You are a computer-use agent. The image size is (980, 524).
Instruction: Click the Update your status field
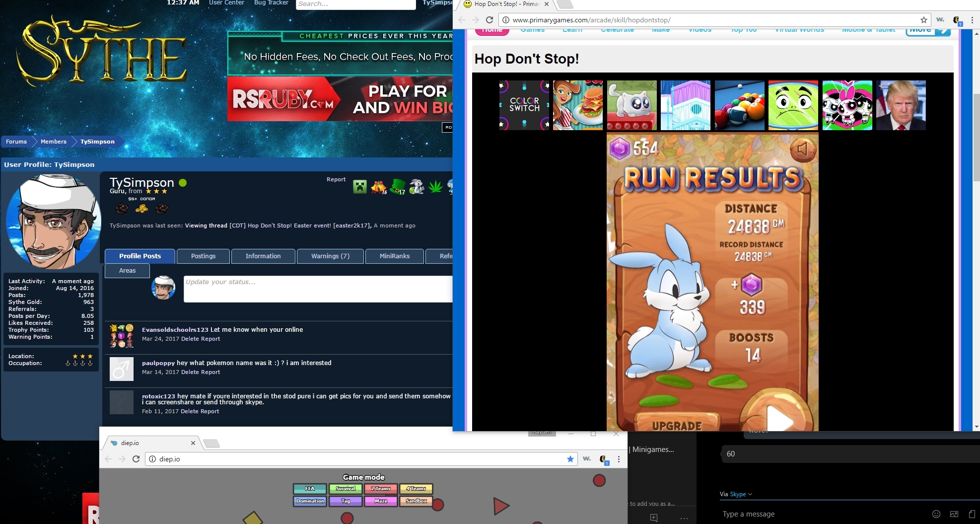(318, 289)
